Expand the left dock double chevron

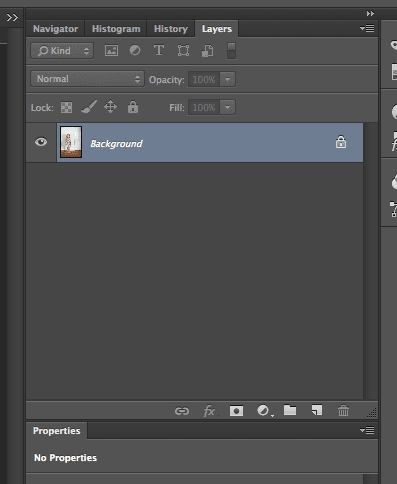12,17
